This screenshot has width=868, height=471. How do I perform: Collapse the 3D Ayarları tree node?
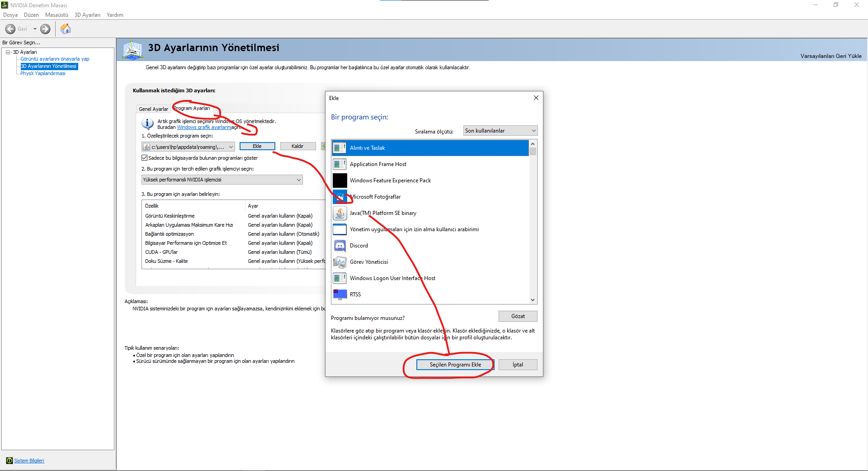point(8,52)
